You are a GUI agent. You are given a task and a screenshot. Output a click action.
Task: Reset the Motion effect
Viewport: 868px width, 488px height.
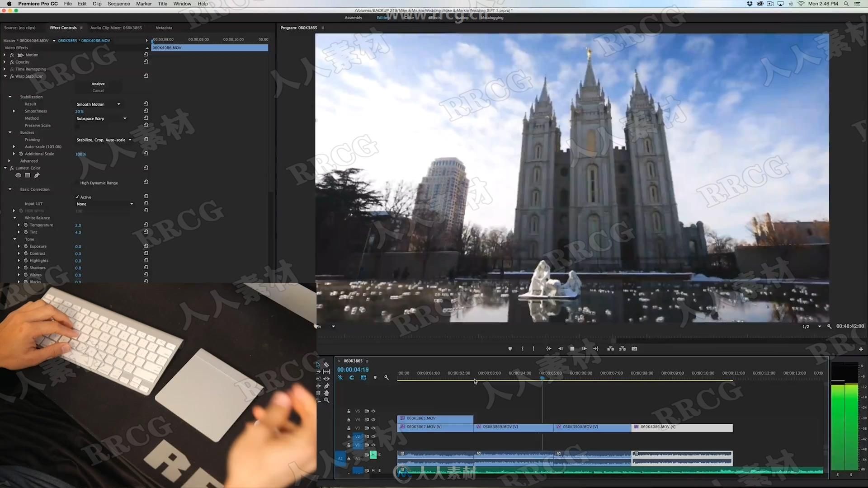pyautogui.click(x=146, y=55)
